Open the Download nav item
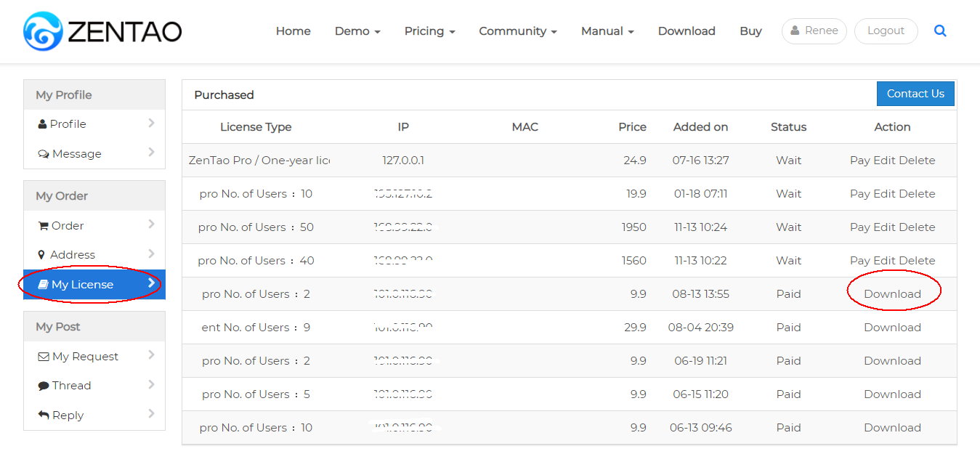The image size is (980, 454). (x=687, y=31)
